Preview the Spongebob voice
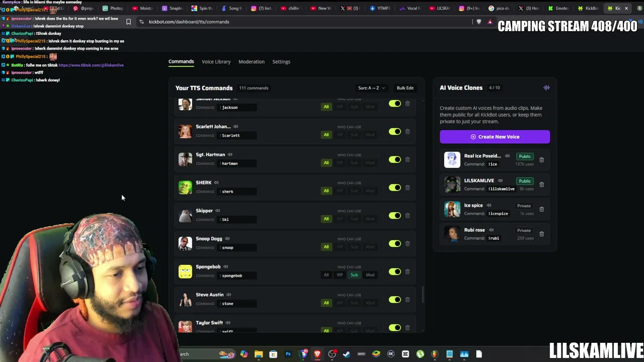 click(x=225, y=267)
